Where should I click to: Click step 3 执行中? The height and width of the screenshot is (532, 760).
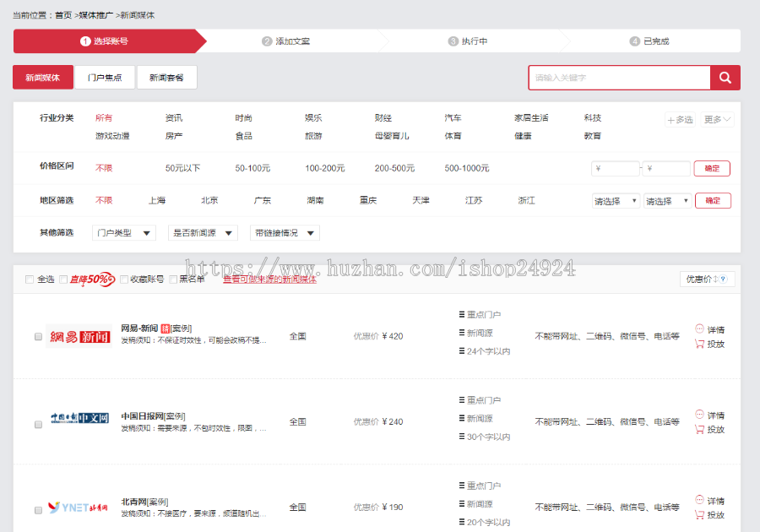468,41
